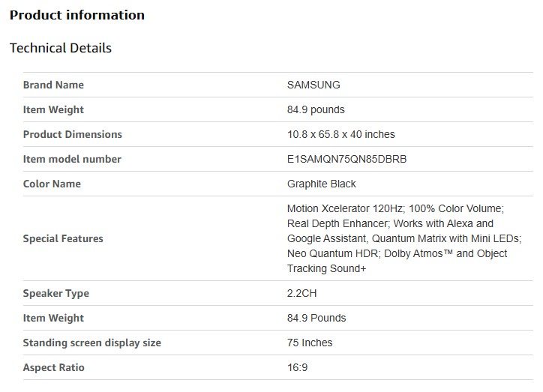This screenshot has width=543, height=392.
Task: Select the "Brand Name" row label
Action: (x=53, y=85)
